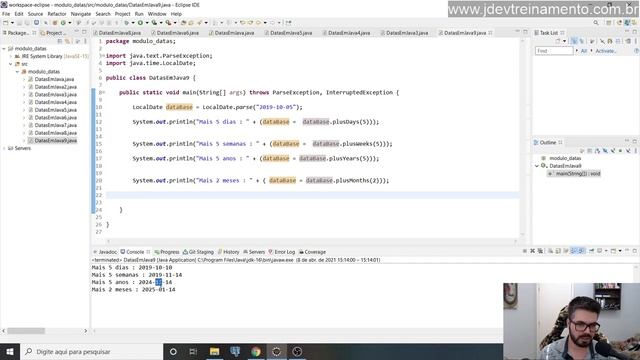Click the All link in Task List

pyautogui.click(x=584, y=51)
